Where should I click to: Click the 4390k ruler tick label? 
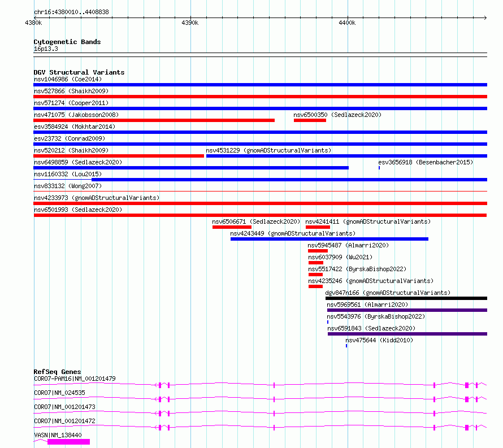pos(190,23)
